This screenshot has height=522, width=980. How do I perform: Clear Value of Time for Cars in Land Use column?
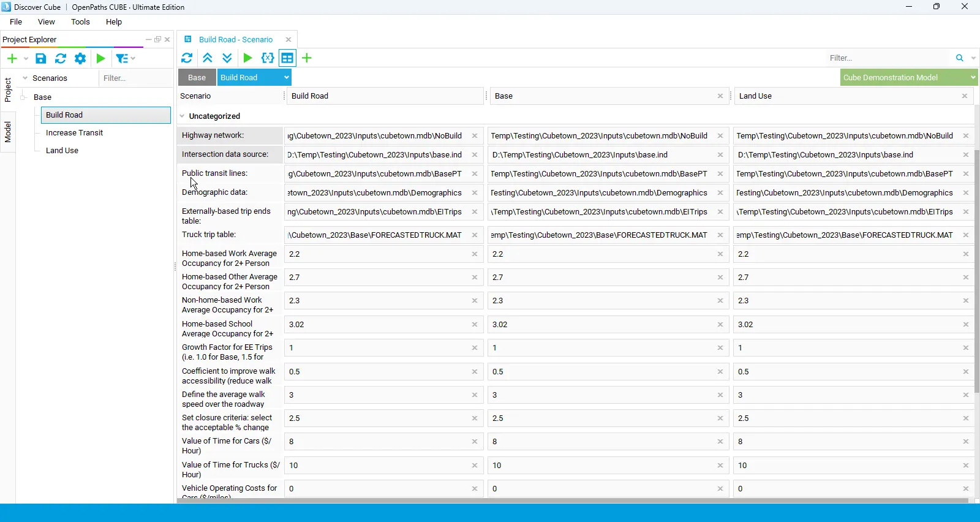(x=966, y=442)
